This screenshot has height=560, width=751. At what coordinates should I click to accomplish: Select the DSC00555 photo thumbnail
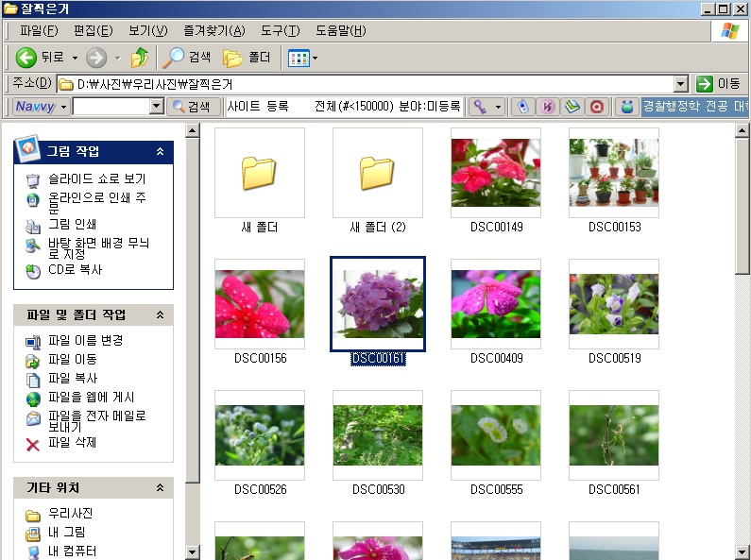click(496, 435)
